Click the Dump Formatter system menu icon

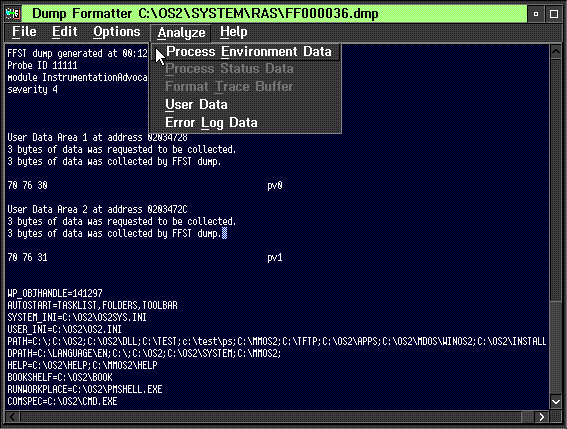click(x=13, y=14)
